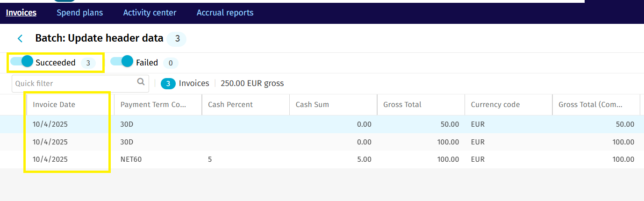Click the Cash Sum column header
The width and height of the screenshot is (644, 201).
pos(312,105)
